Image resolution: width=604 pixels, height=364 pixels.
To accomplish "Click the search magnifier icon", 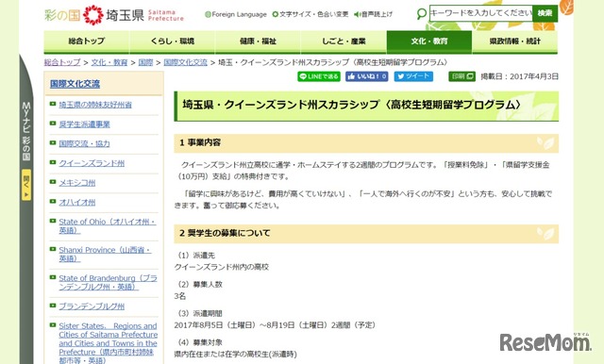I will pos(422,14).
